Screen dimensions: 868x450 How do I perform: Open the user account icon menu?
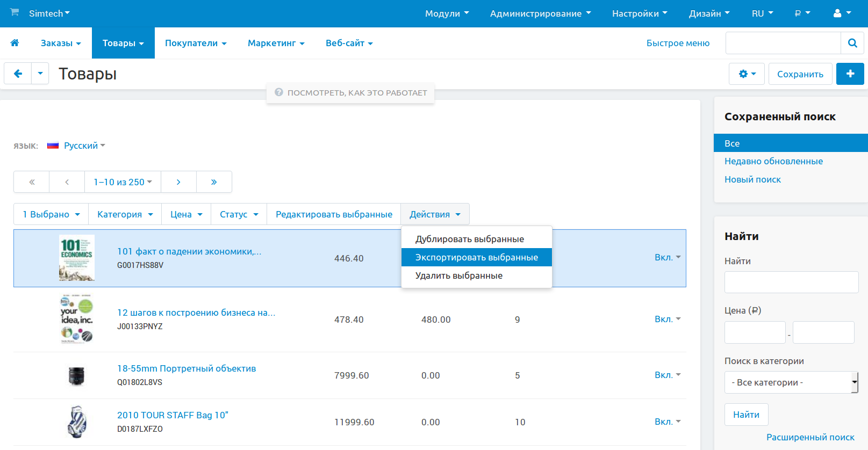click(841, 13)
